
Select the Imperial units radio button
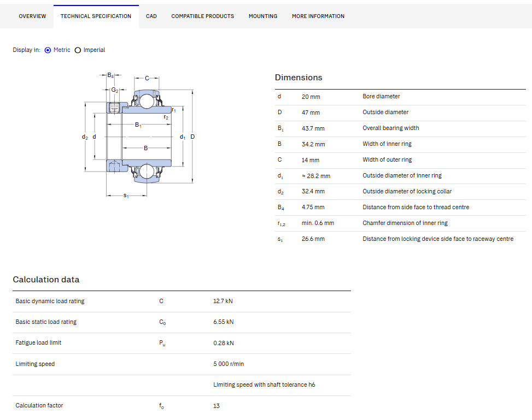[78, 50]
